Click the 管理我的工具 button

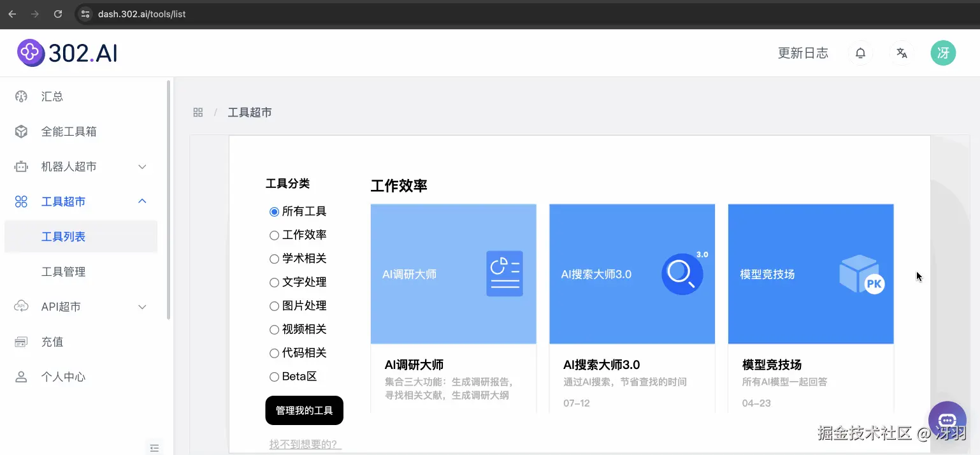click(305, 410)
